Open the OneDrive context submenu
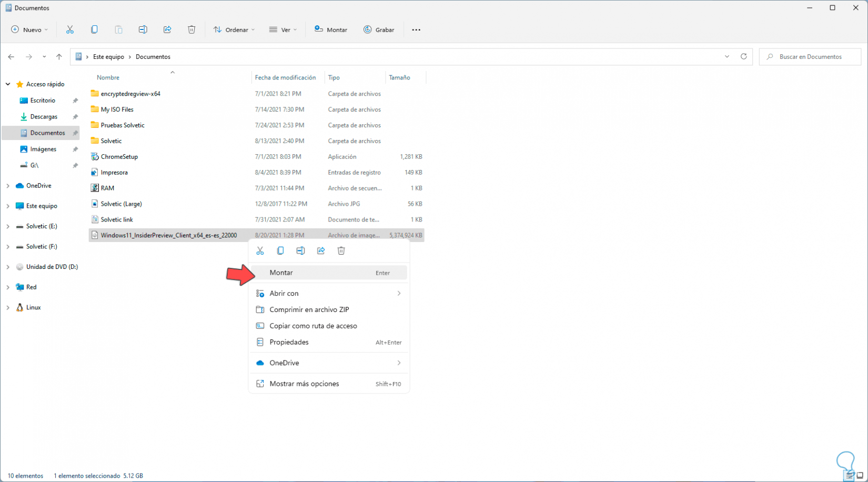This screenshot has height=482, width=868. pyautogui.click(x=329, y=363)
